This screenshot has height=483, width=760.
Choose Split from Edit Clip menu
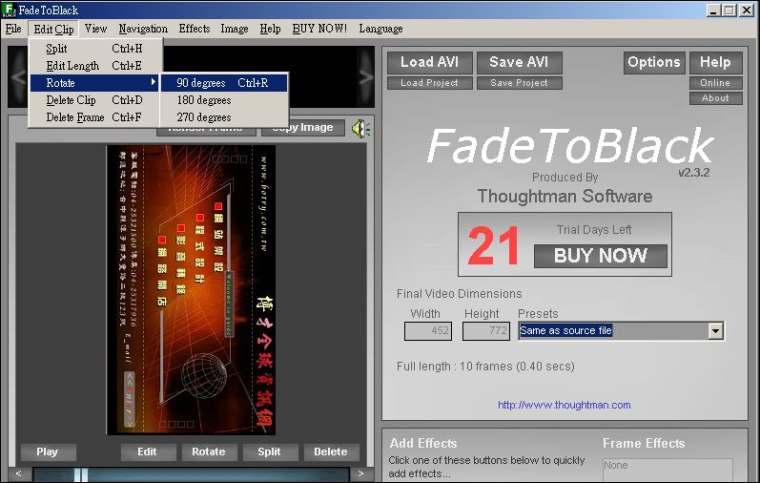pos(95,48)
